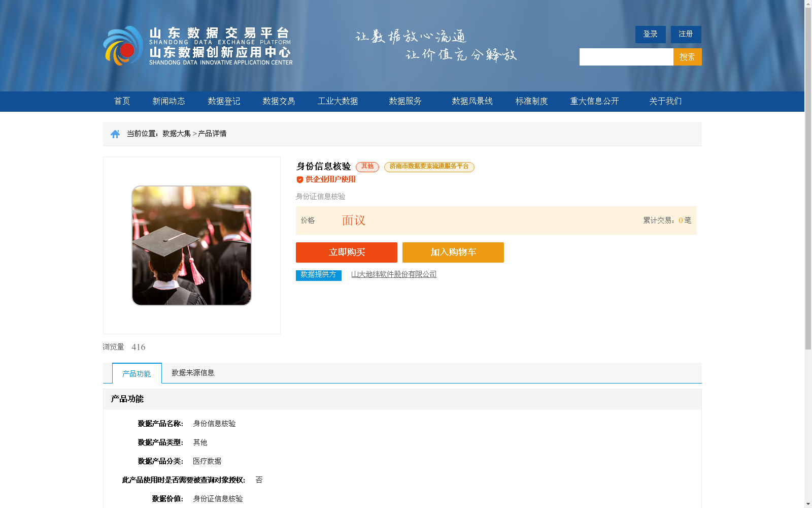This screenshot has height=508, width=812.
Task: Click the 身份信息核验 product title
Action: [323, 167]
